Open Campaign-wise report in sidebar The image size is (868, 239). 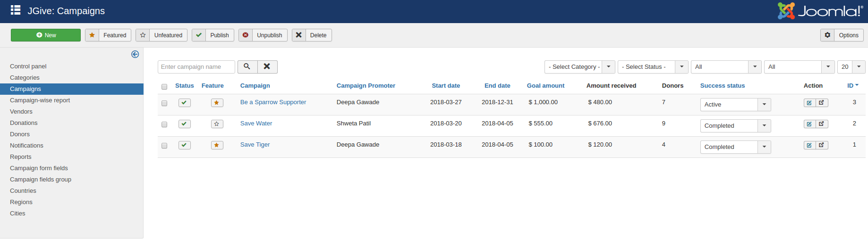point(40,100)
